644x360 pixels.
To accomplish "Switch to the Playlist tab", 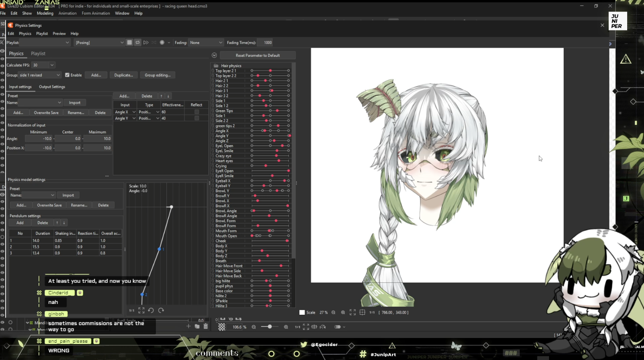I will tap(38, 53).
